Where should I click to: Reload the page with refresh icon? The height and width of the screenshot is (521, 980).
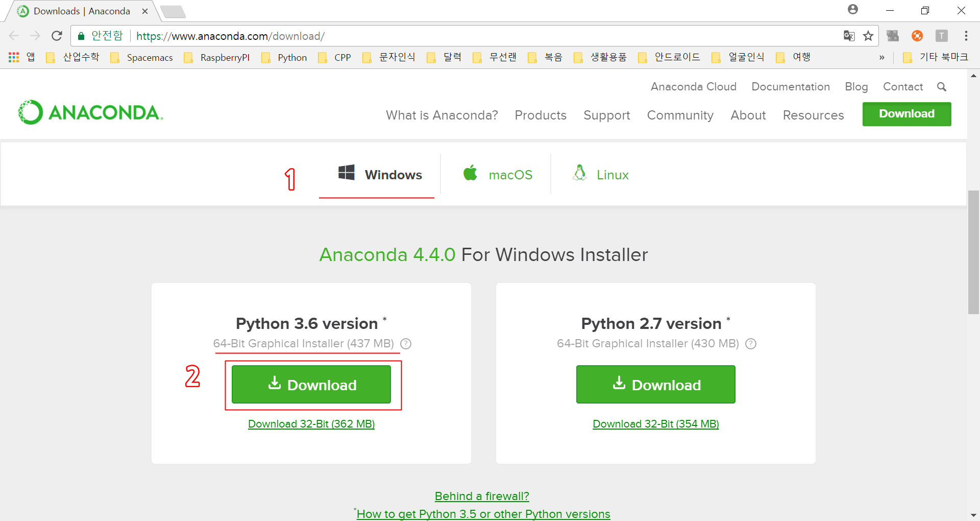[x=57, y=36]
